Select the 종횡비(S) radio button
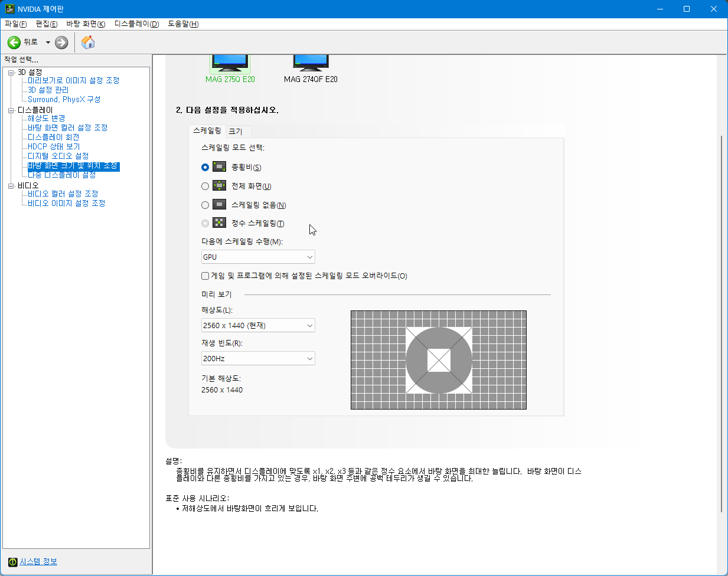The width and height of the screenshot is (728, 576). coord(205,167)
